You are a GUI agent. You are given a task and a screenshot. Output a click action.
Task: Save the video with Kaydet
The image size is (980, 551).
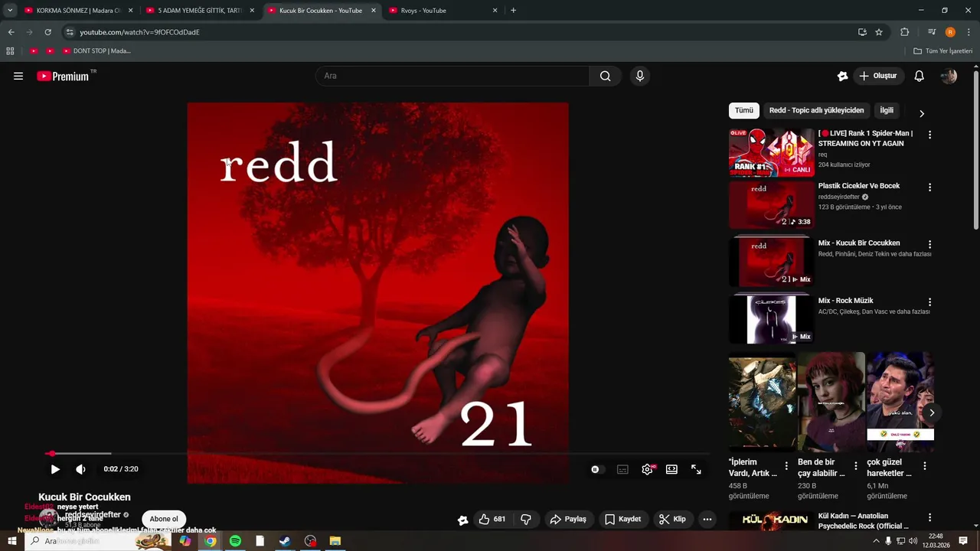click(622, 519)
